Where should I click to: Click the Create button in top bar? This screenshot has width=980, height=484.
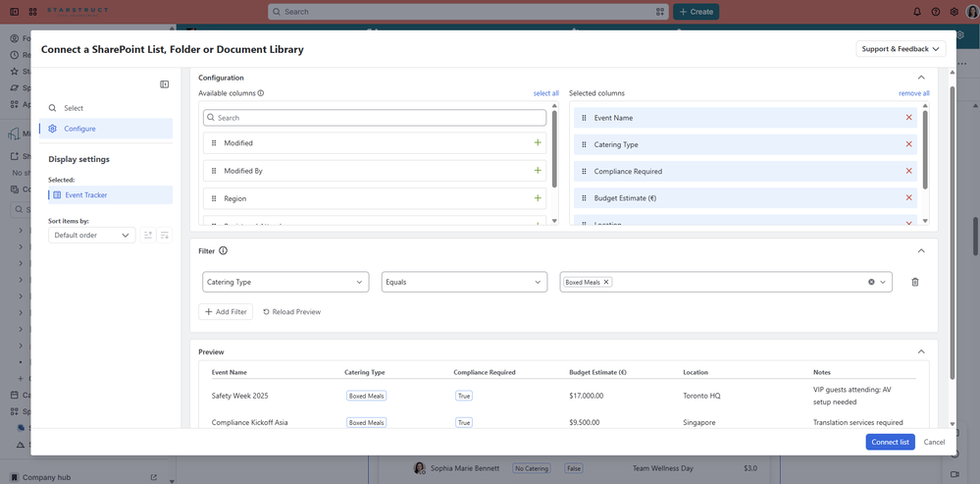click(696, 11)
